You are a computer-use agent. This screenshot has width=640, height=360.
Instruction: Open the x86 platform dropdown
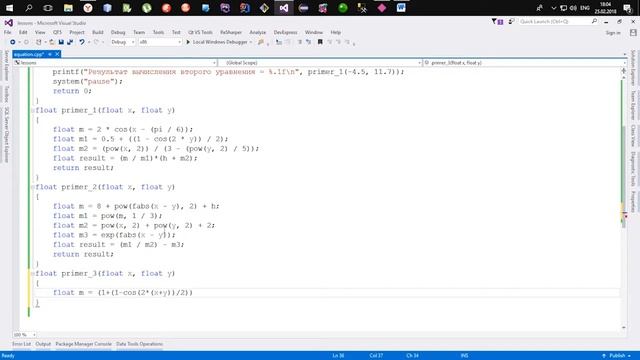coord(160,42)
